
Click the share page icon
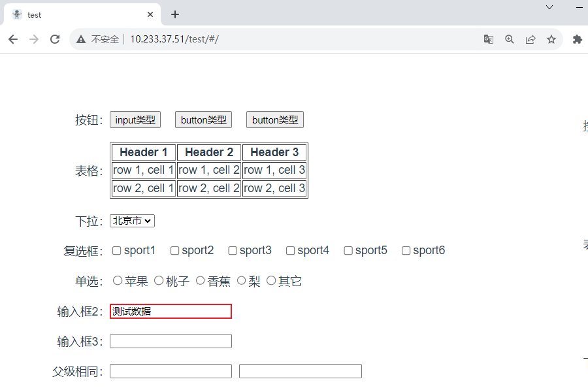531,39
